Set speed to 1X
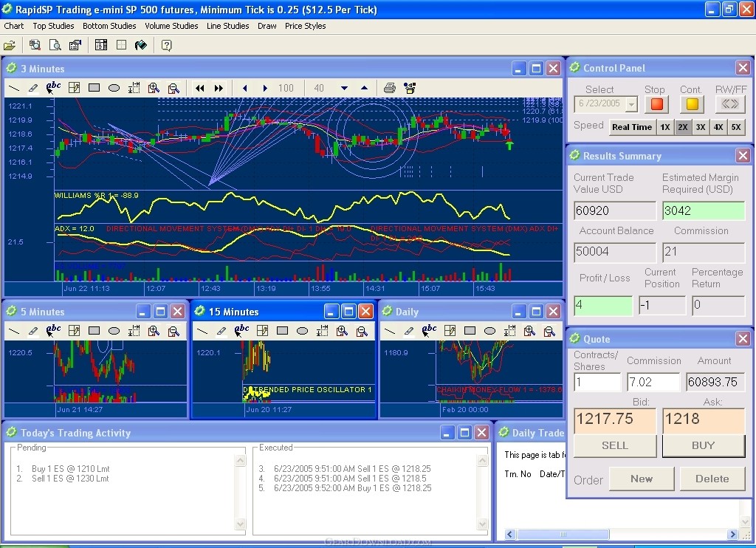Image resolution: width=756 pixels, height=548 pixels. [665, 127]
